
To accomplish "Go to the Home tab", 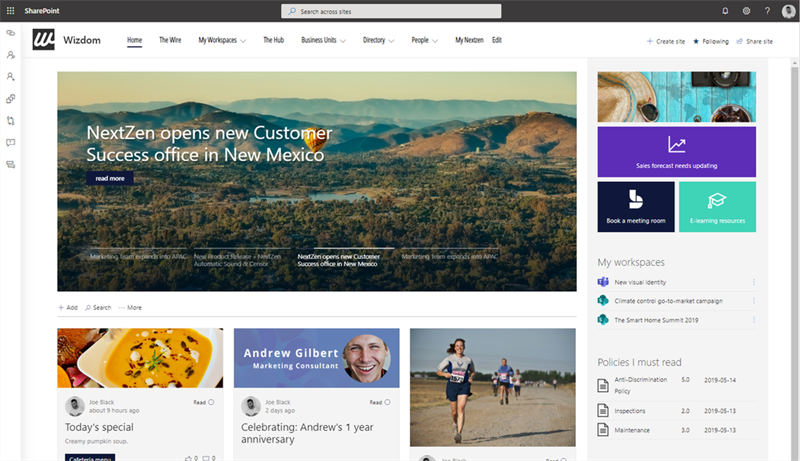I will coord(135,40).
